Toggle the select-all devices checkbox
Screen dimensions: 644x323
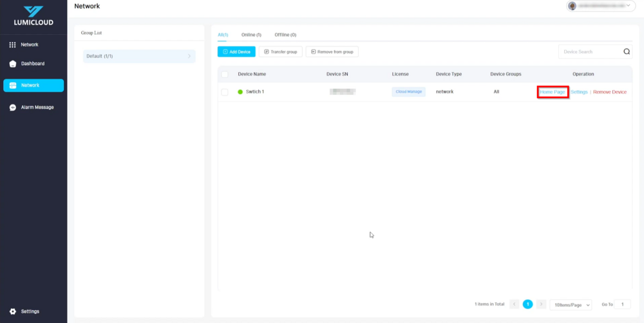[x=225, y=74]
